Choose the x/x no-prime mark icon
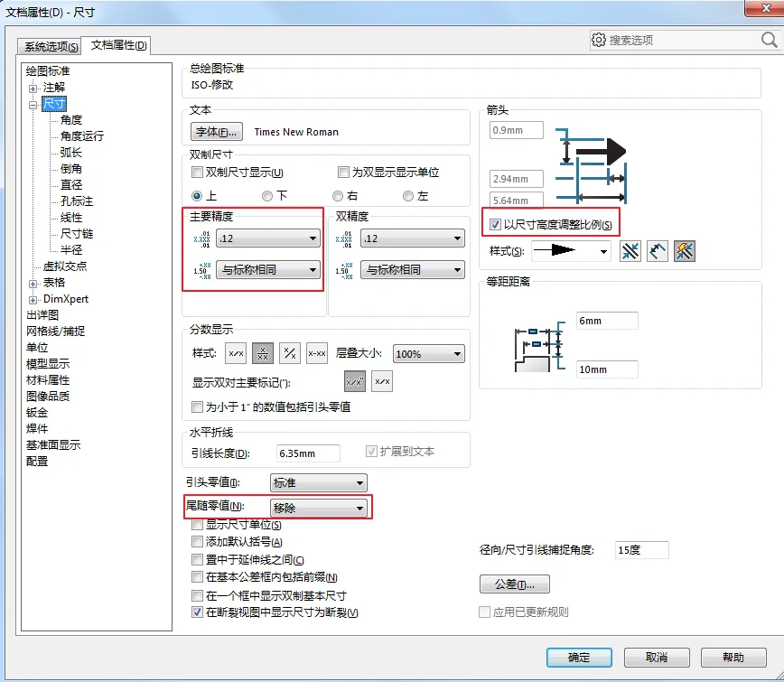The width and height of the screenshot is (784, 682). pos(382,381)
